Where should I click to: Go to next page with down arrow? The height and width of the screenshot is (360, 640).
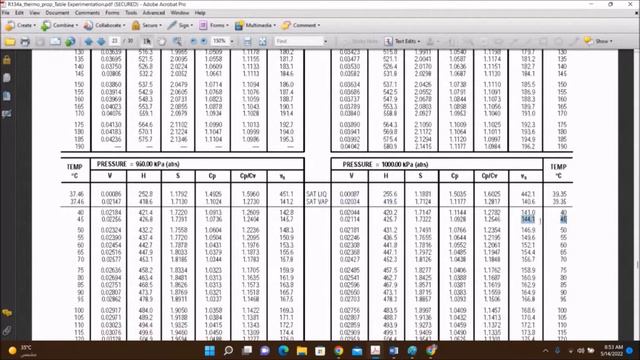(x=101, y=41)
